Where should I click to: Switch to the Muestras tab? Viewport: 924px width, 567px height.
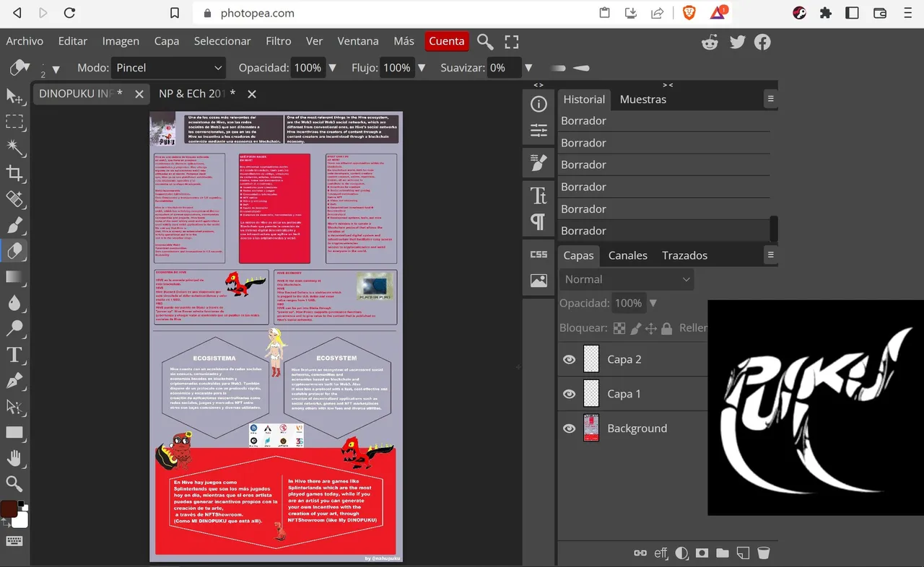643,100
